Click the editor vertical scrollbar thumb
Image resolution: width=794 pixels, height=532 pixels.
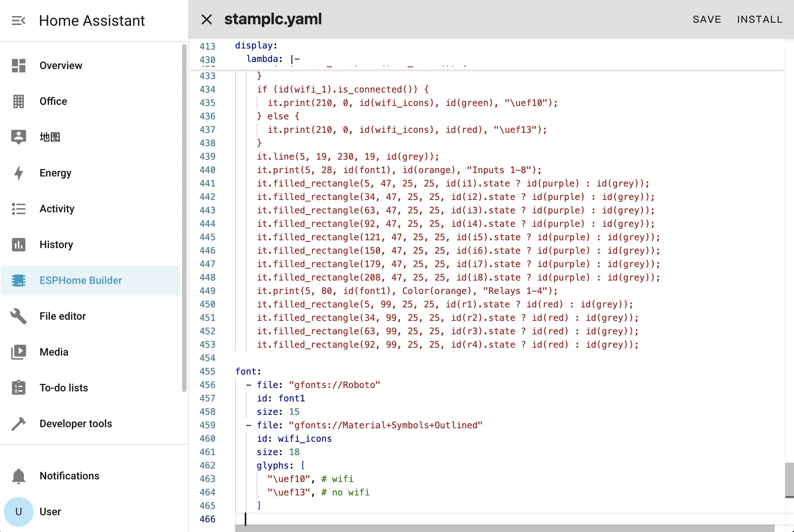pos(789,479)
